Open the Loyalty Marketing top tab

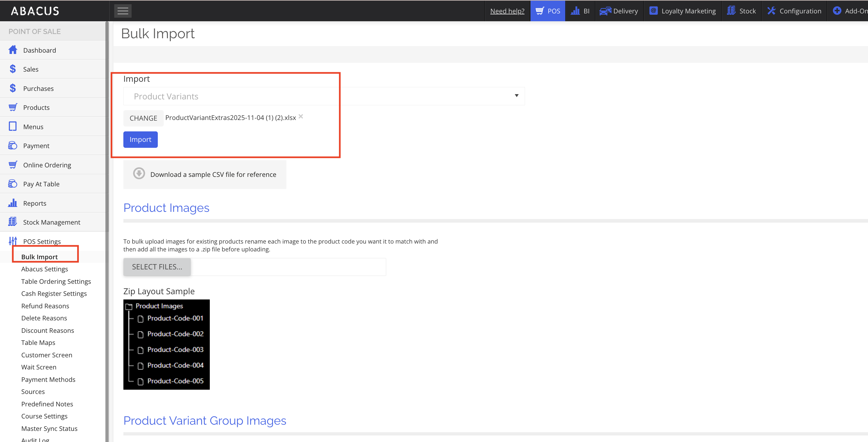[x=682, y=11]
